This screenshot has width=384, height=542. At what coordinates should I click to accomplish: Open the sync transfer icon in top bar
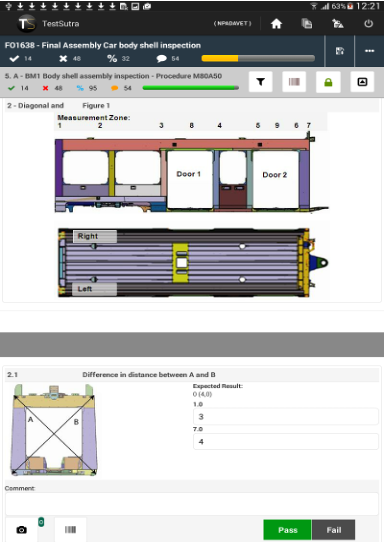coord(337,24)
